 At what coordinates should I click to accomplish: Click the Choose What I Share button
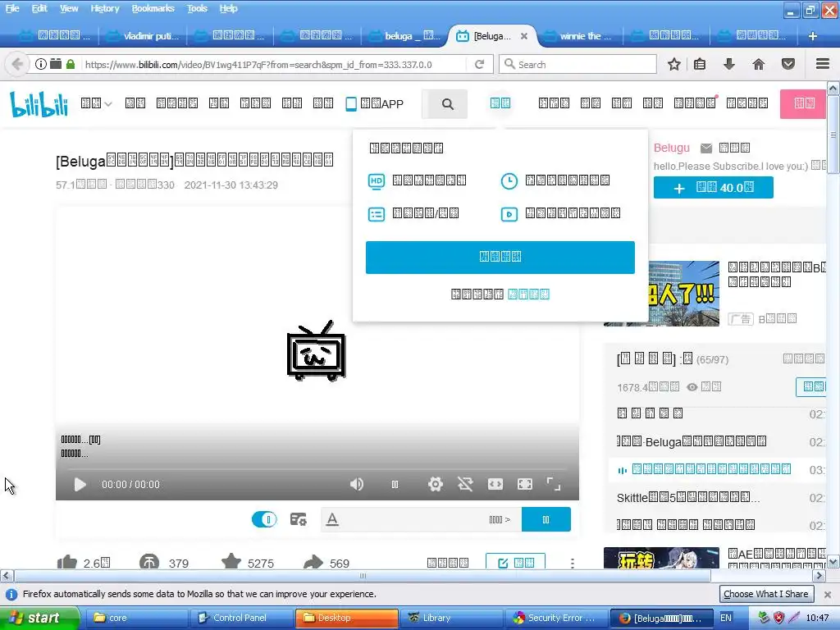[765, 594]
